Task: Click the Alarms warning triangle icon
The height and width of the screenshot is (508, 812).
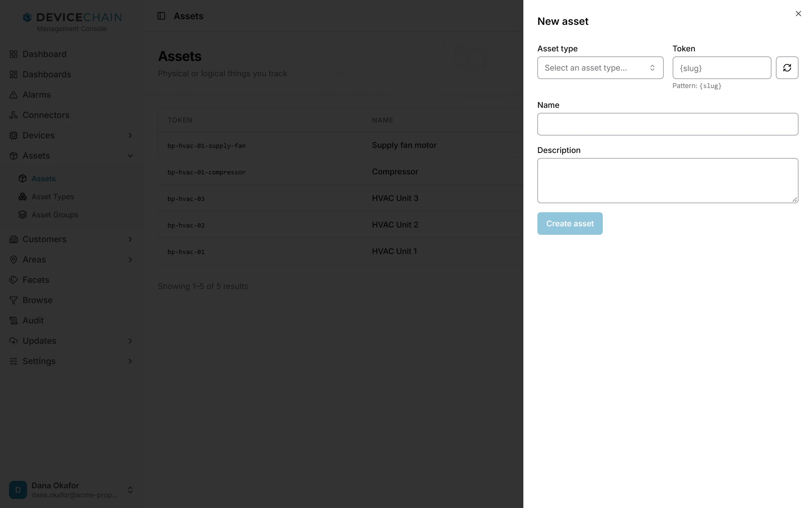Action: click(x=14, y=95)
